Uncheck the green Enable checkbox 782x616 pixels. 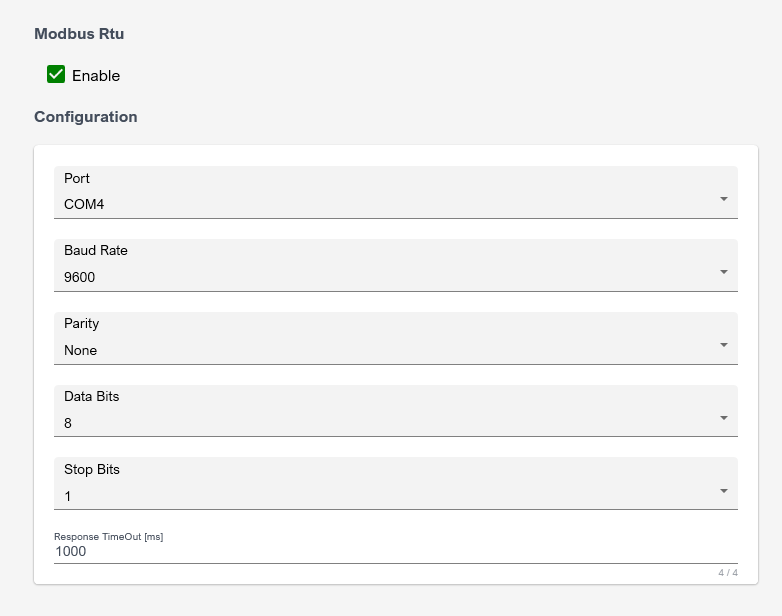(56, 74)
